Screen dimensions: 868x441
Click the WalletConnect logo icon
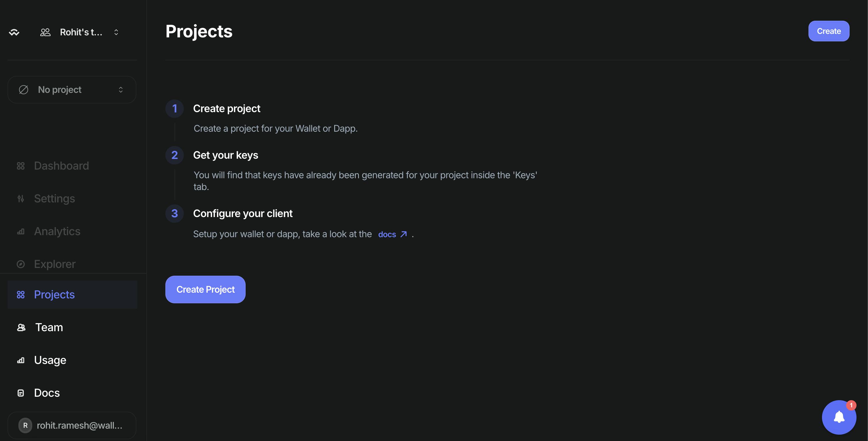click(14, 32)
